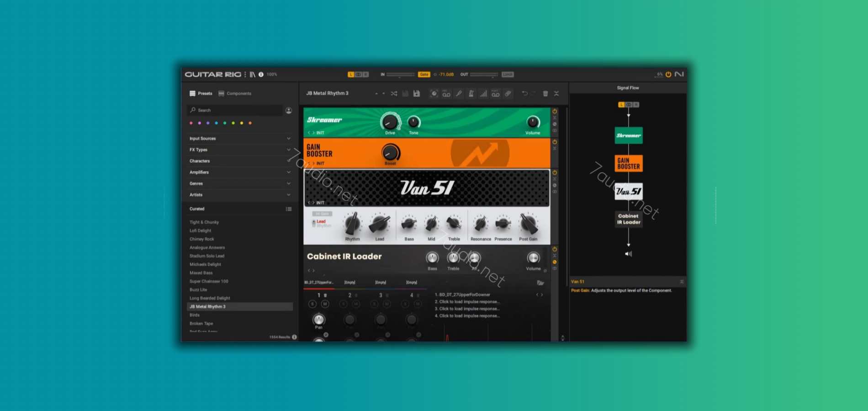Click the Native Instruments logo icon
The height and width of the screenshot is (411, 868).
pyautogui.click(x=679, y=74)
